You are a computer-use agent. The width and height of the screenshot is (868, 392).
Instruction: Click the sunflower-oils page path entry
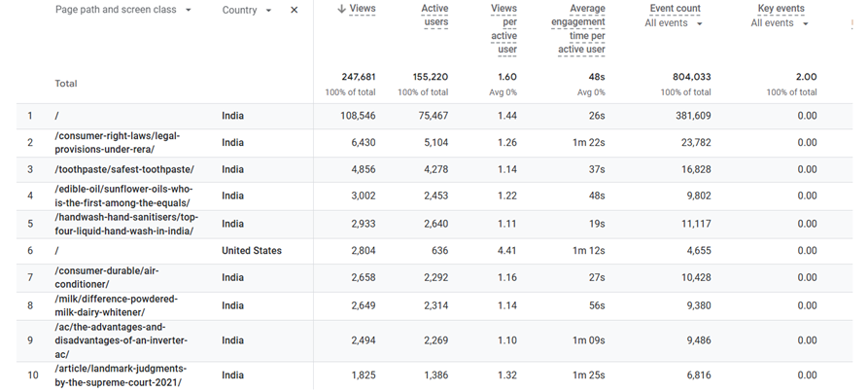click(124, 196)
